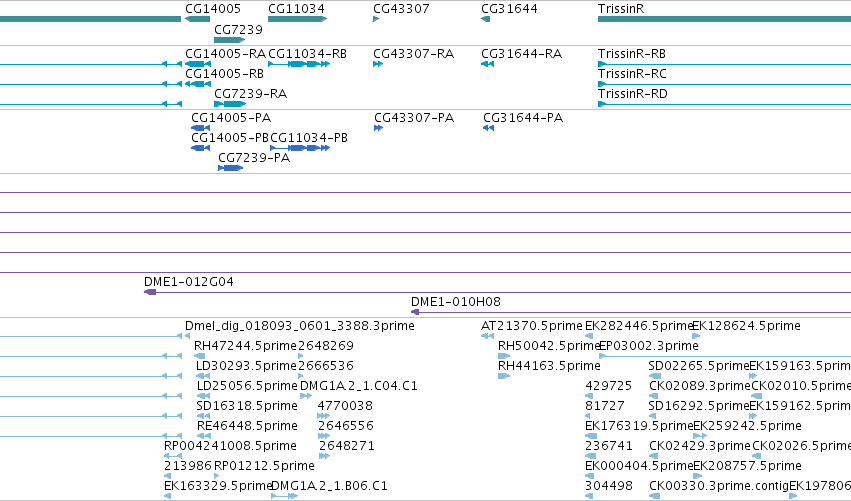Select transcript CG7239-RA

point(251,94)
